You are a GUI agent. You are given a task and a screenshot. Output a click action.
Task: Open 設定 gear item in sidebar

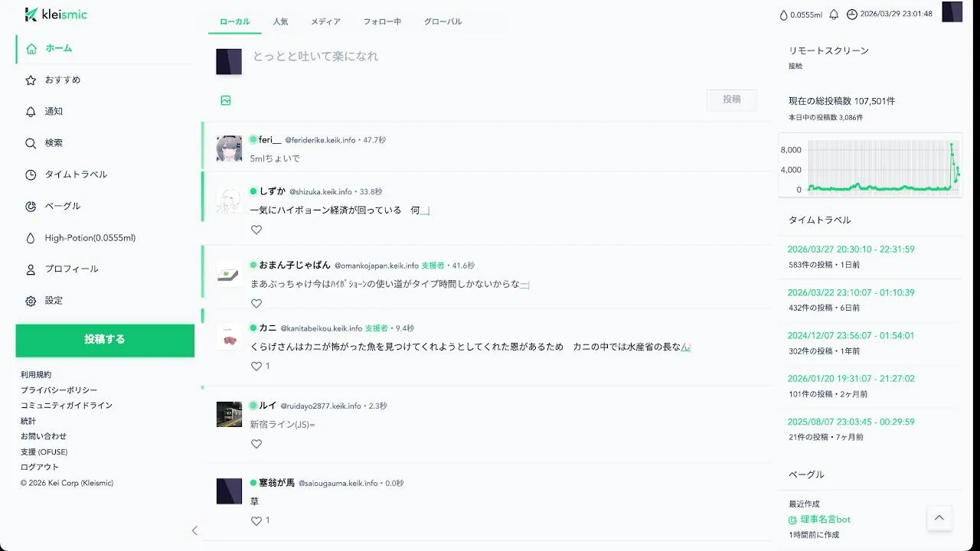click(105, 301)
